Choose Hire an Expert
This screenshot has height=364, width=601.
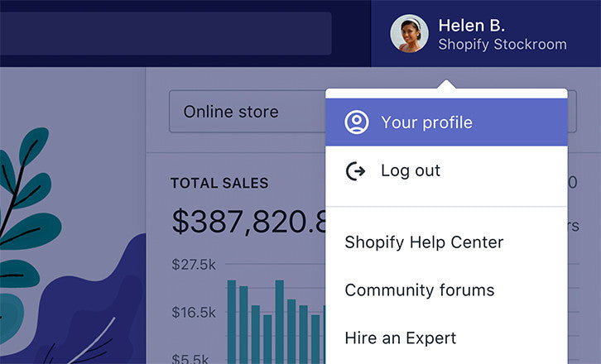click(400, 338)
